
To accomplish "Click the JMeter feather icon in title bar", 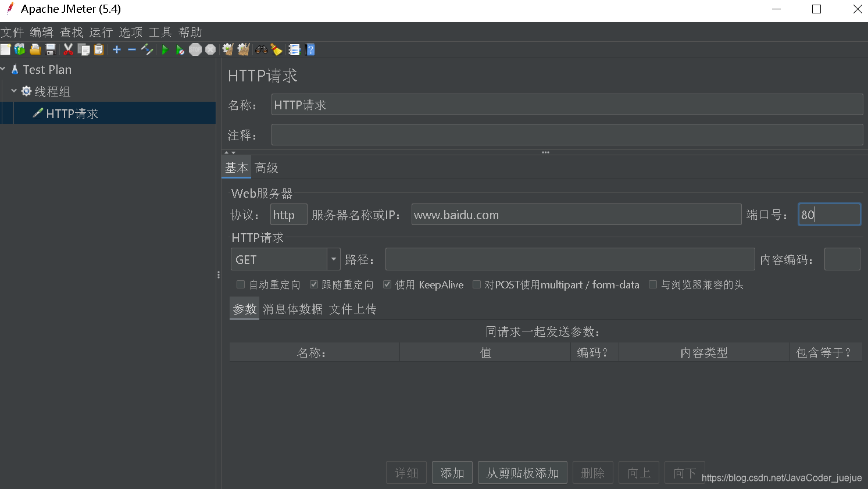I will point(9,9).
